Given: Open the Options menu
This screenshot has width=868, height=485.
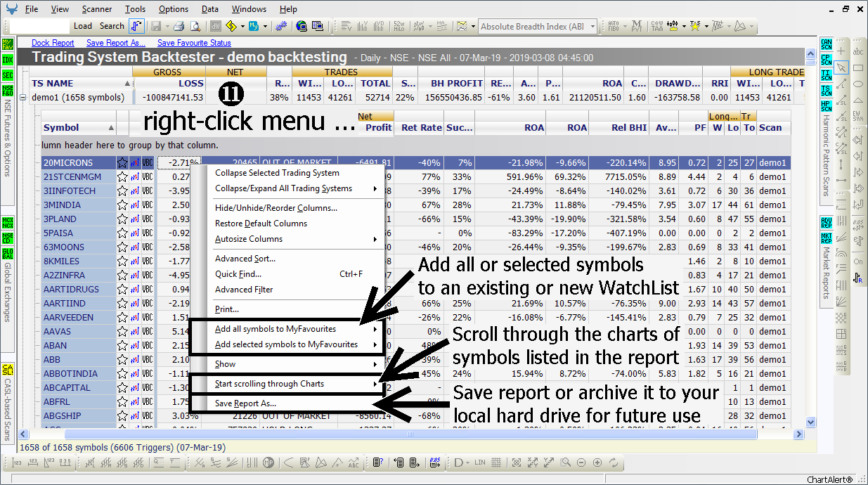Looking at the screenshot, I should click(x=173, y=9).
